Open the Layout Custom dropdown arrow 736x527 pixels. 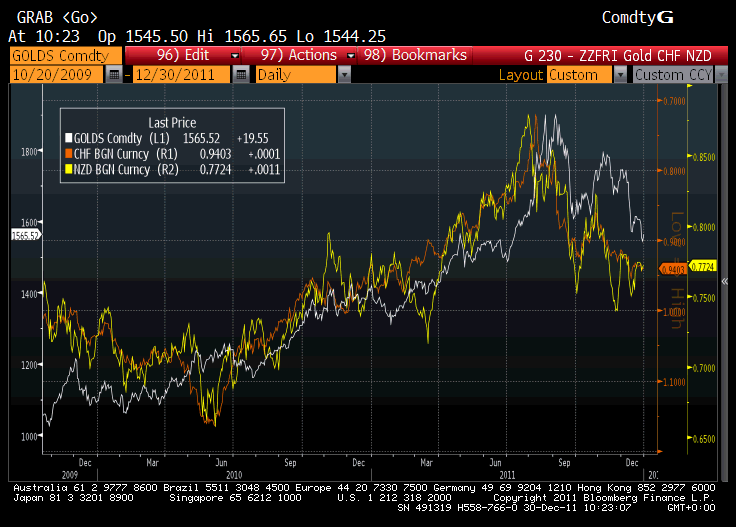pyautogui.click(x=620, y=75)
